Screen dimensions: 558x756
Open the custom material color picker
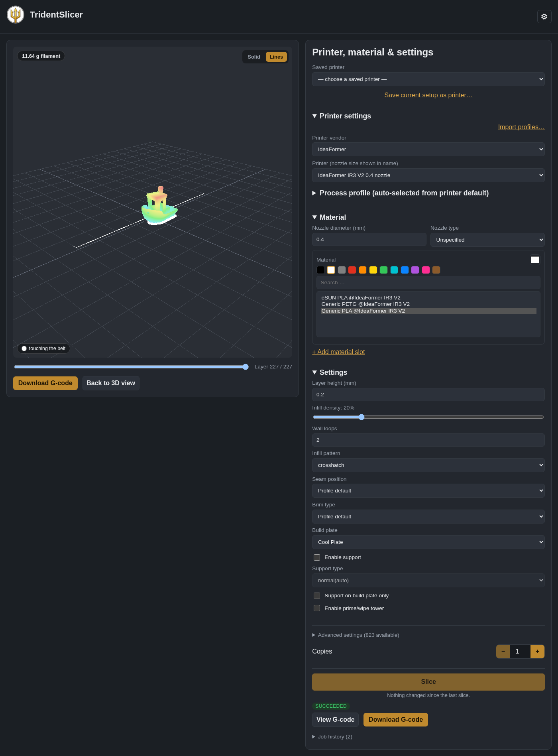(535, 260)
